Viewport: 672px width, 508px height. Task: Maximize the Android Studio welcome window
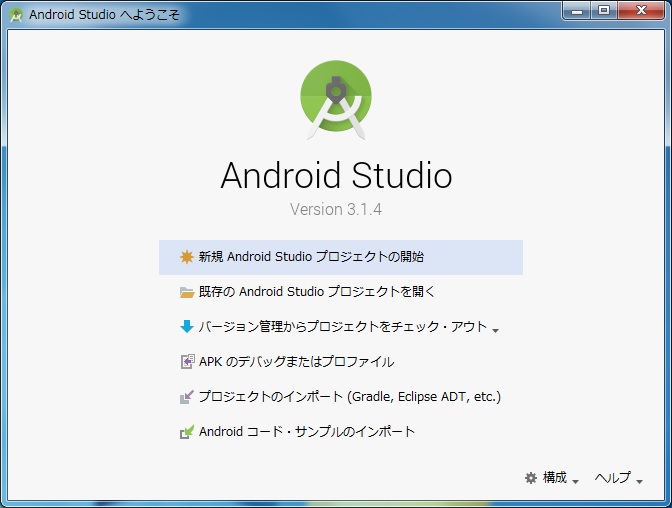point(604,11)
